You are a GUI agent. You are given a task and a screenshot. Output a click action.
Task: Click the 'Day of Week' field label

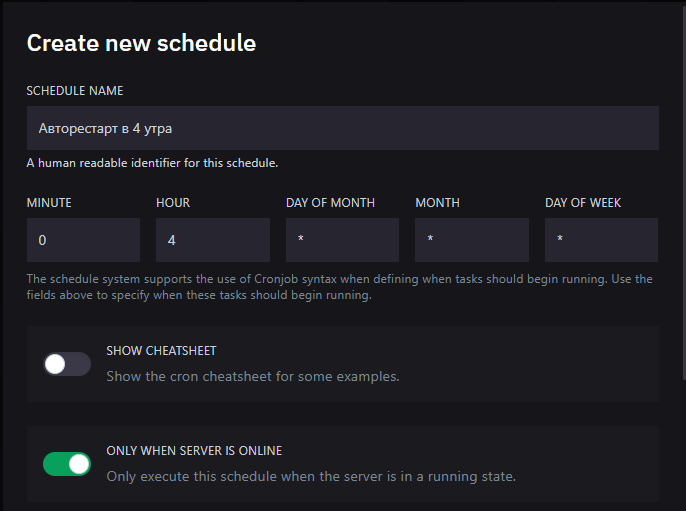[583, 203]
